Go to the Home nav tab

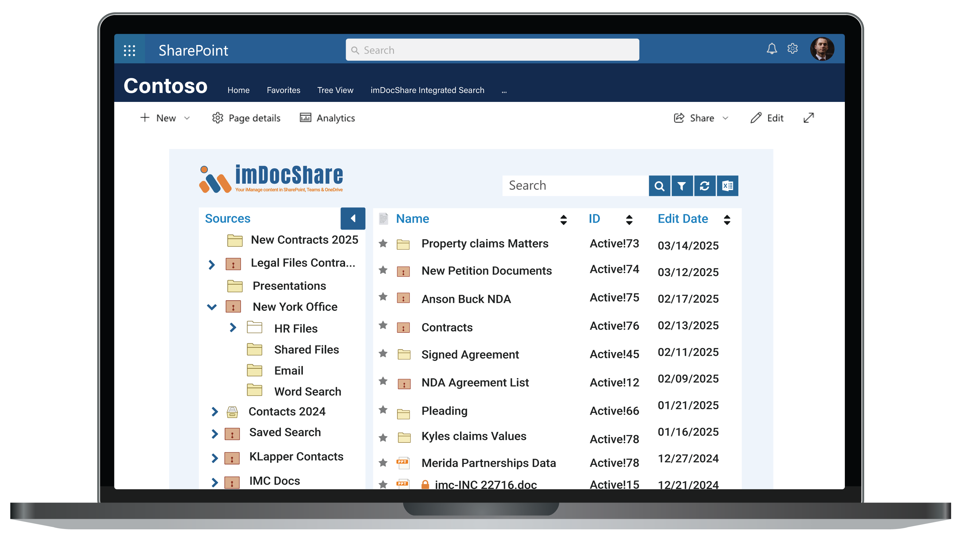[x=238, y=90]
